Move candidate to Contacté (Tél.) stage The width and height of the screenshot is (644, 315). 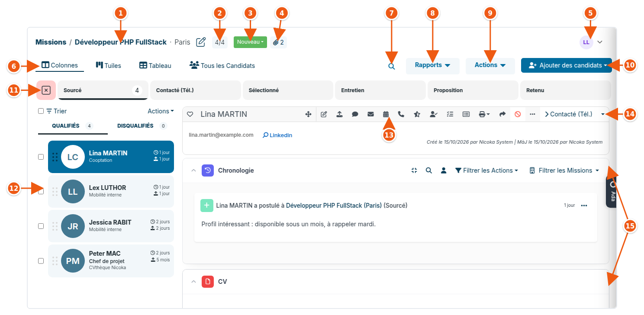[x=568, y=114]
